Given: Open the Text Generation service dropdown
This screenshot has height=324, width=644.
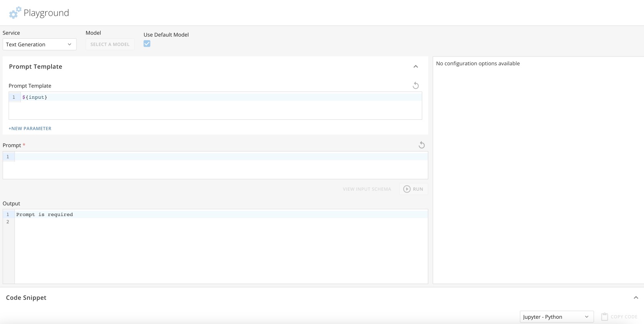Looking at the screenshot, I should pyautogui.click(x=39, y=44).
